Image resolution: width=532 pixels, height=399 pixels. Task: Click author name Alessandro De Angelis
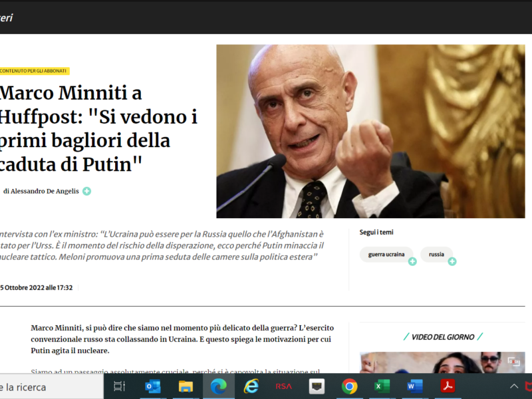tap(45, 192)
